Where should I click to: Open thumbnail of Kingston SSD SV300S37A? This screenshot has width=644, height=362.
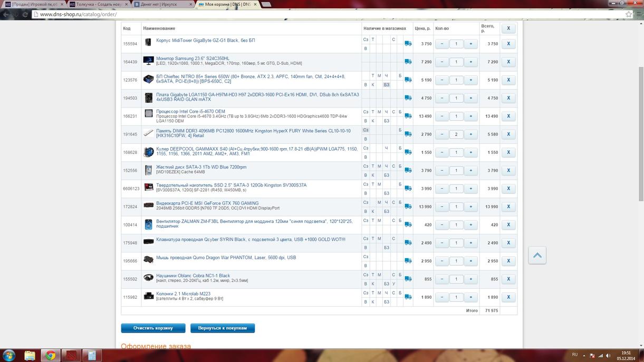click(148, 188)
